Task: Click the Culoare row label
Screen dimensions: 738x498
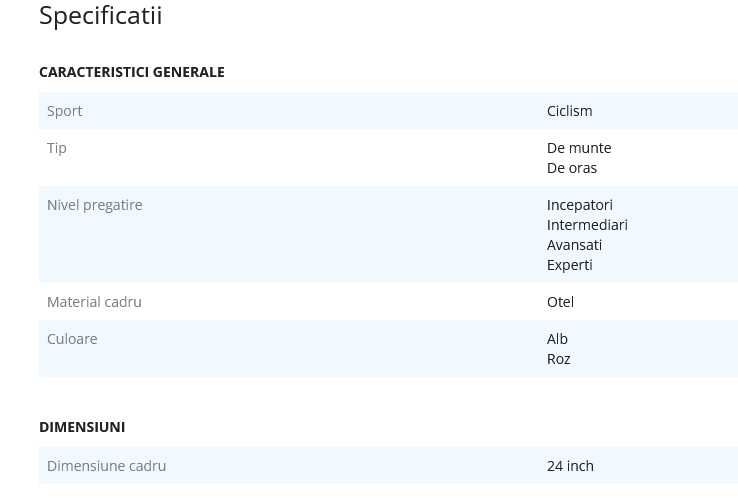Action: pyautogui.click(x=72, y=339)
